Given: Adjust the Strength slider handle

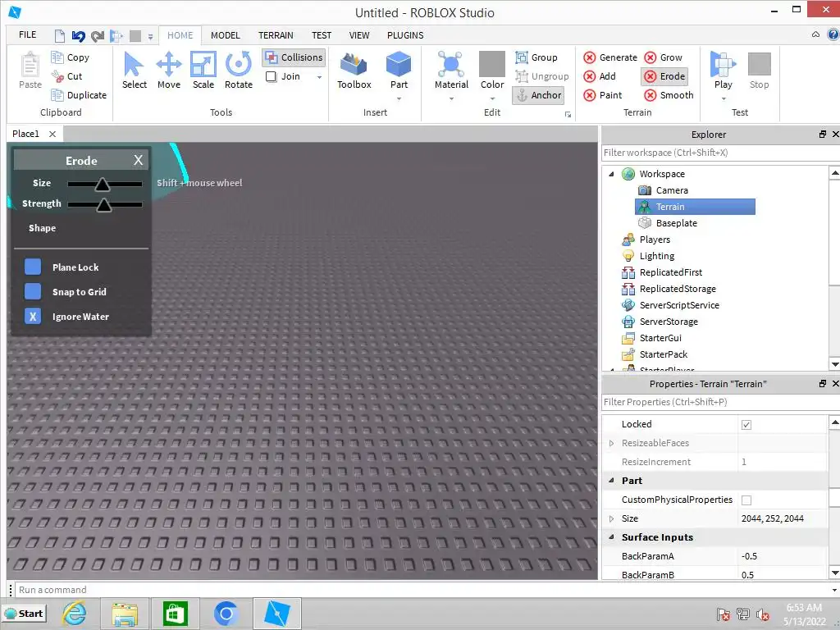Looking at the screenshot, I should pyautogui.click(x=104, y=204).
